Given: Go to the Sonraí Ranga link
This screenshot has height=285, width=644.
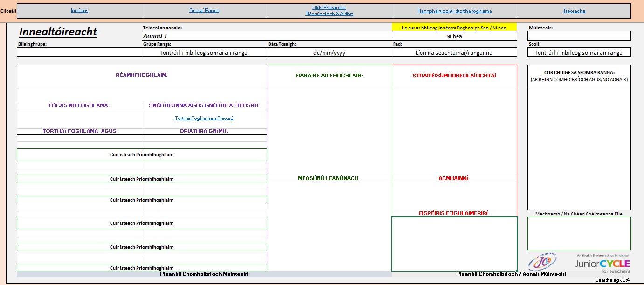Looking at the screenshot, I should coord(204,11).
